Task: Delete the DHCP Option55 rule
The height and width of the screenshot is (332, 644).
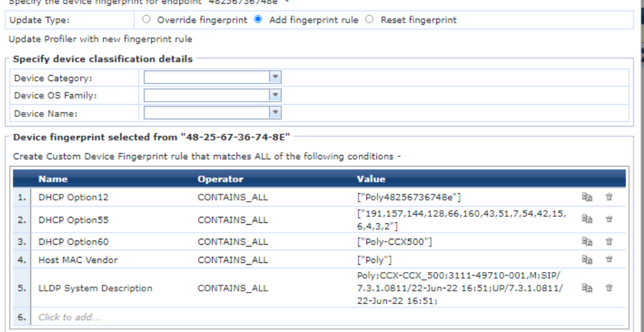Action: pos(609,220)
